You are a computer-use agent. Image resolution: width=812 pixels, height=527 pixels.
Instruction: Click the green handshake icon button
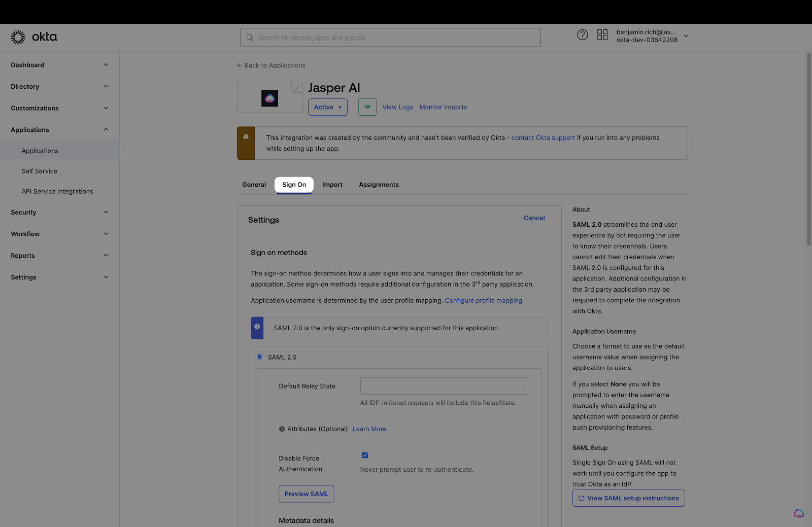pyautogui.click(x=367, y=107)
